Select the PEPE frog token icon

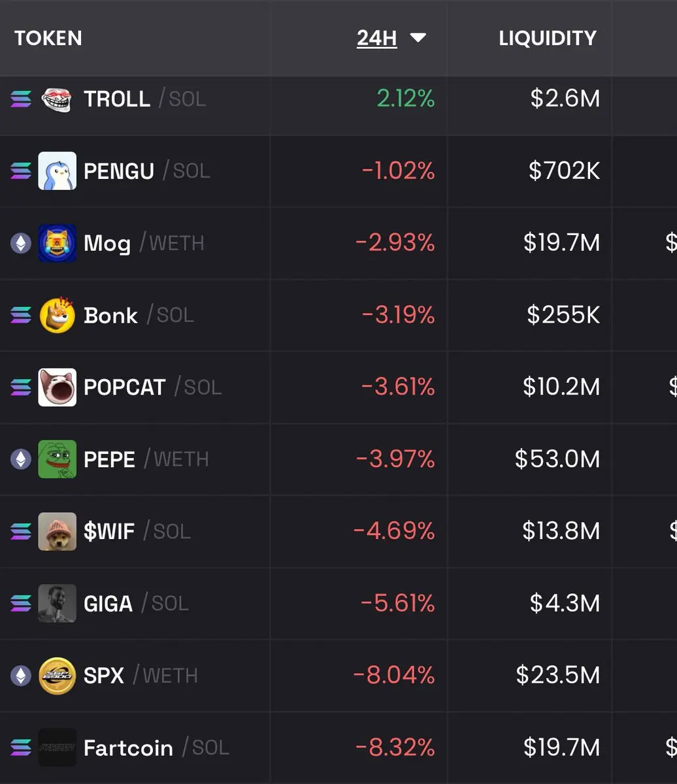tap(57, 459)
